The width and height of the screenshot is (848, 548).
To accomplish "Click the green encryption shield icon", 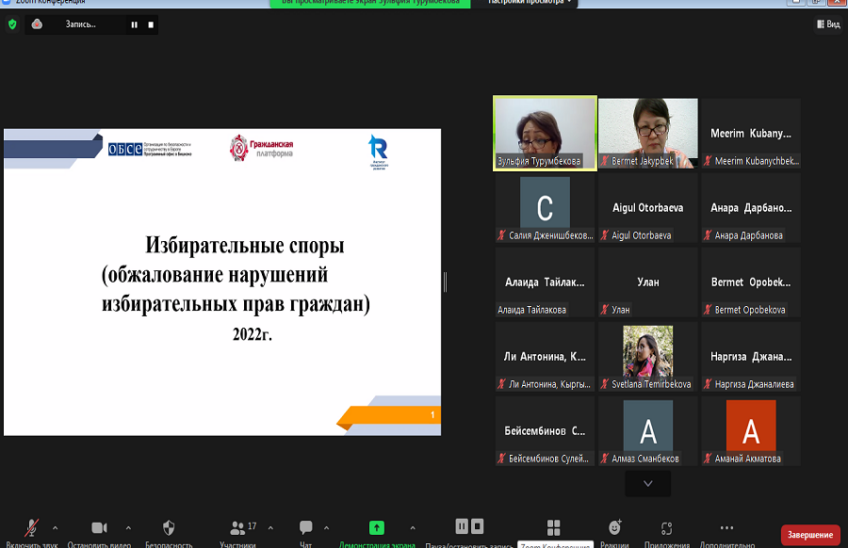I will click(x=12, y=24).
